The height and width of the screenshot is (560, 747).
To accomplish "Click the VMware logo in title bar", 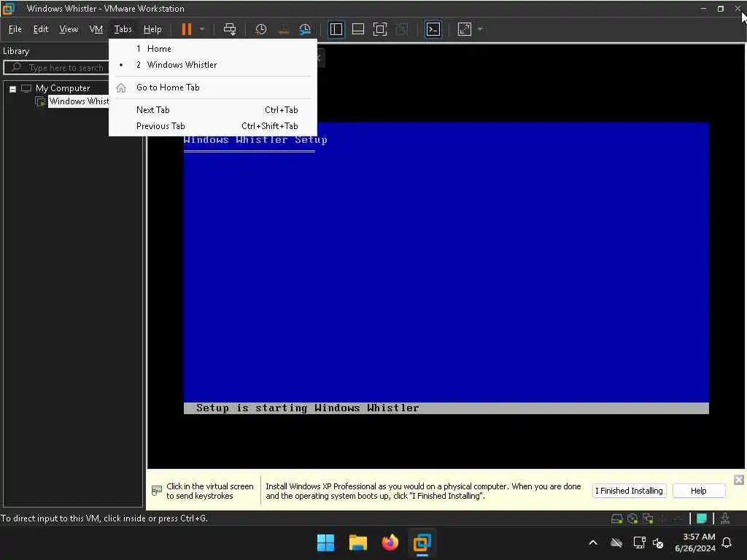I will pyautogui.click(x=9, y=8).
